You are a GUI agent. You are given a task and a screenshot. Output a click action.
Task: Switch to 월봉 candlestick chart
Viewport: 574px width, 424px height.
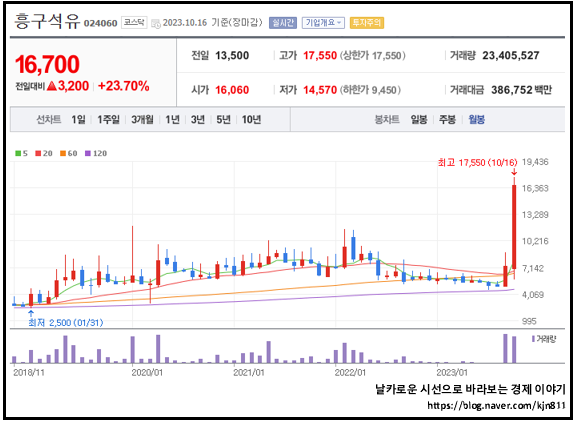pyautogui.click(x=477, y=119)
